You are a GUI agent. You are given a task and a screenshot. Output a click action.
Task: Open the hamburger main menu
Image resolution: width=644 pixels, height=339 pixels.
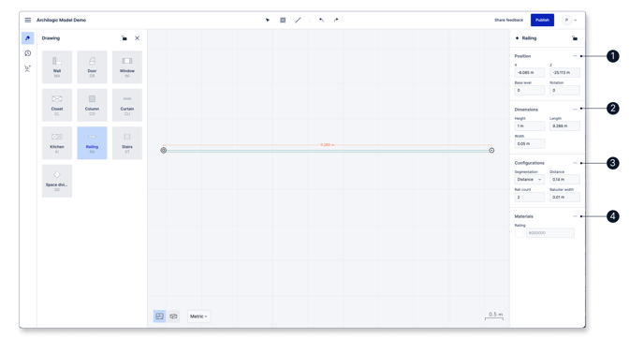[27, 20]
